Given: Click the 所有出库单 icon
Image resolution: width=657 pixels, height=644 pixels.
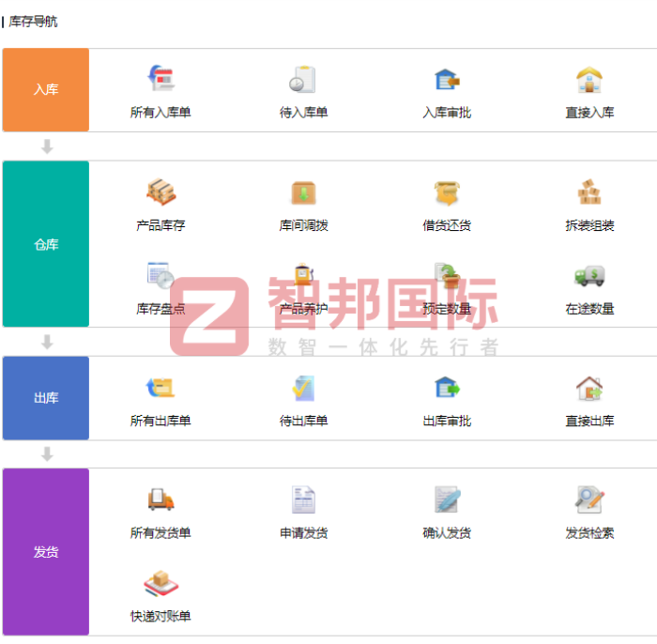Looking at the screenshot, I should point(160,388).
